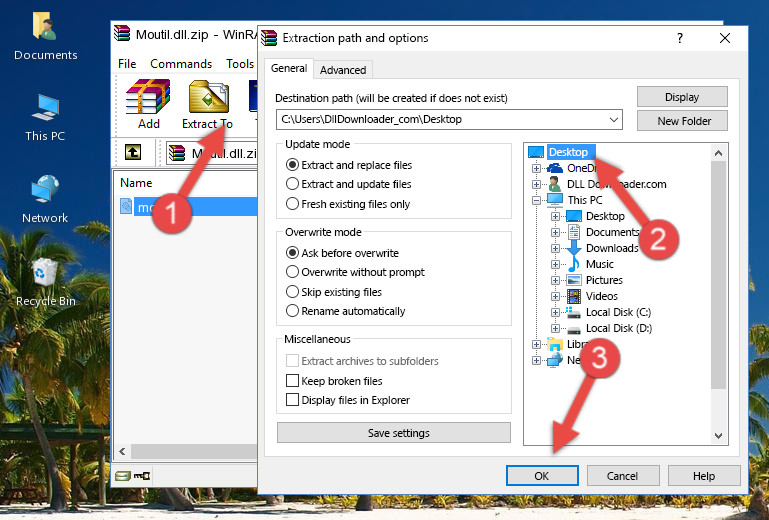Expand the Downloads tree node
Screen dimensions: 769x520
[x=555, y=248]
